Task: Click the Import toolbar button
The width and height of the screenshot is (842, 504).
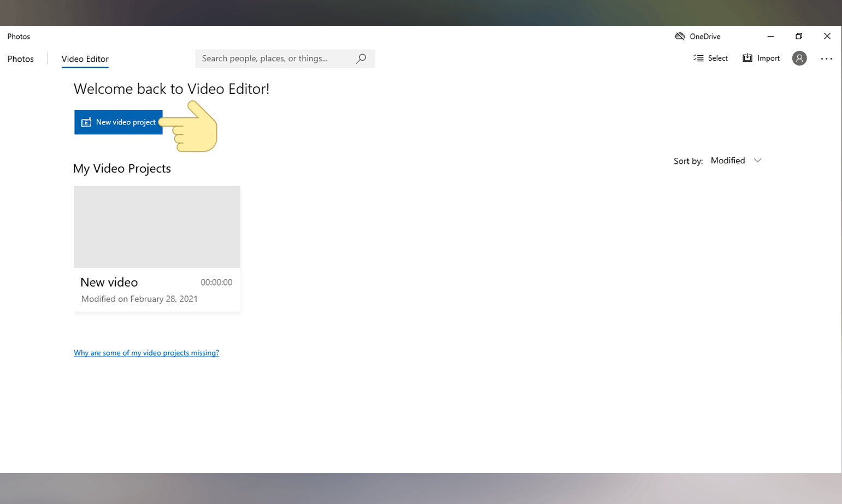Action: click(x=761, y=58)
